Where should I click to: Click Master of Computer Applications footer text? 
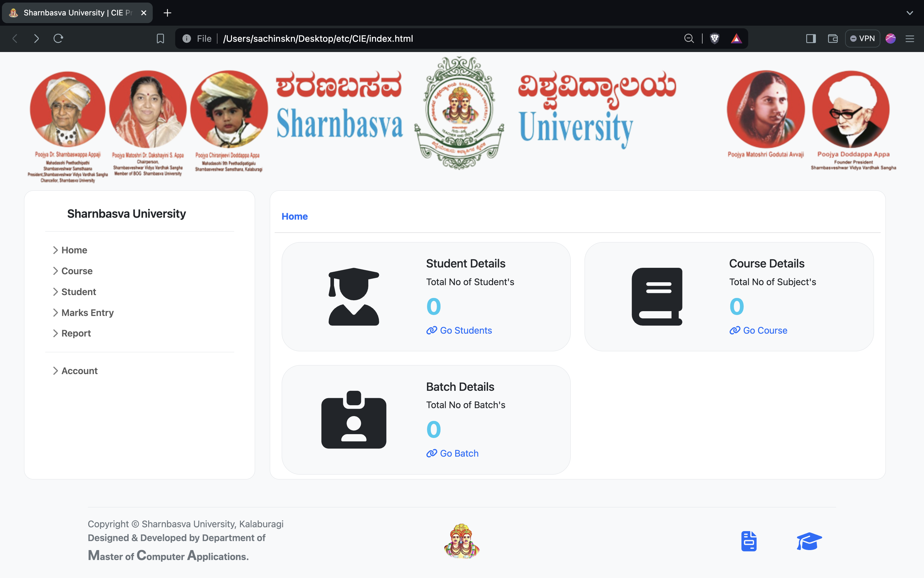pos(168,556)
